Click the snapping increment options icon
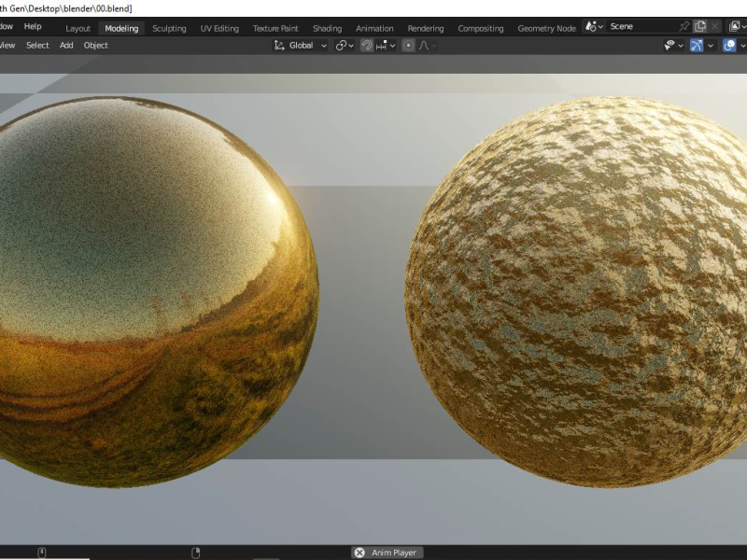The height and width of the screenshot is (560, 747). (382, 45)
